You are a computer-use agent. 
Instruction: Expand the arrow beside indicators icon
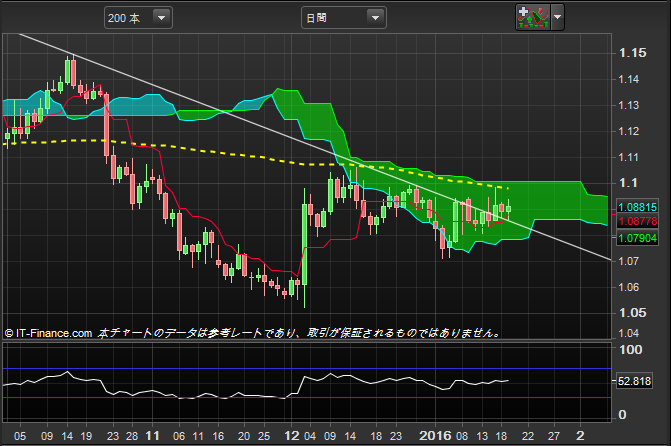557,18
